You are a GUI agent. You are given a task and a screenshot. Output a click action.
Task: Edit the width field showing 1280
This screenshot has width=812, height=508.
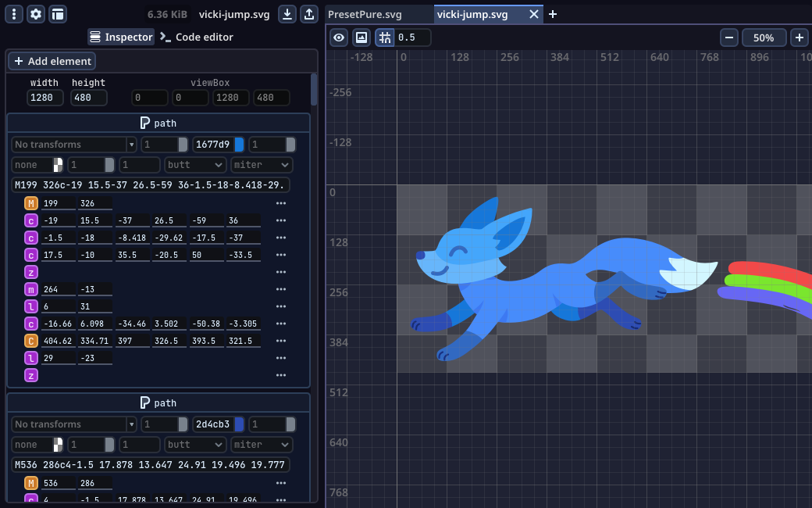point(45,98)
